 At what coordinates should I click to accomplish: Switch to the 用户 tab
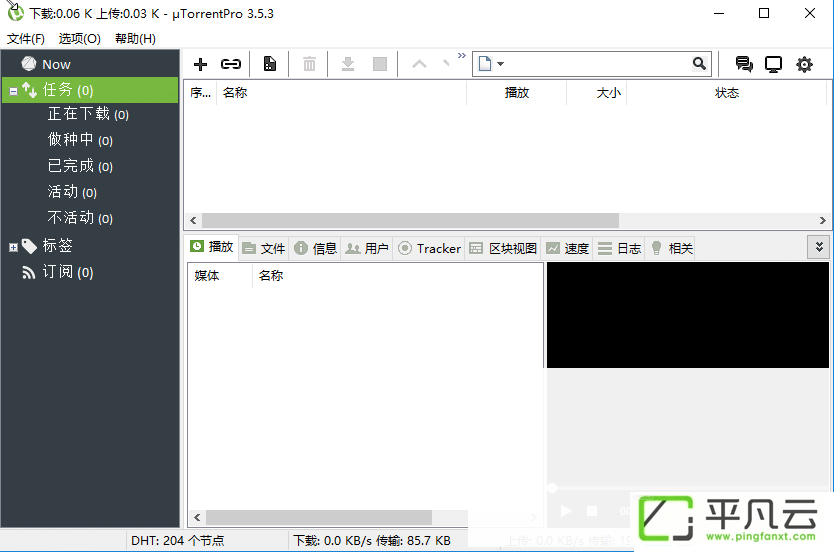pyautogui.click(x=367, y=248)
